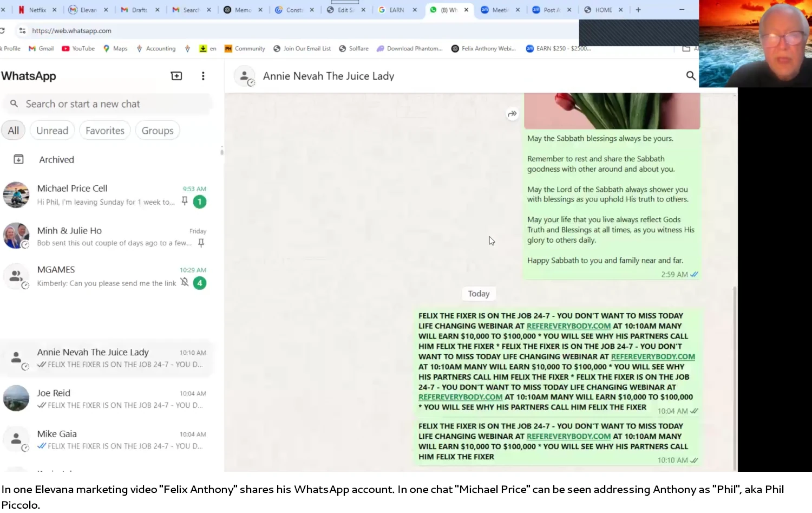Click the webcam video overlay
This screenshot has width=812, height=513.
point(755,43)
